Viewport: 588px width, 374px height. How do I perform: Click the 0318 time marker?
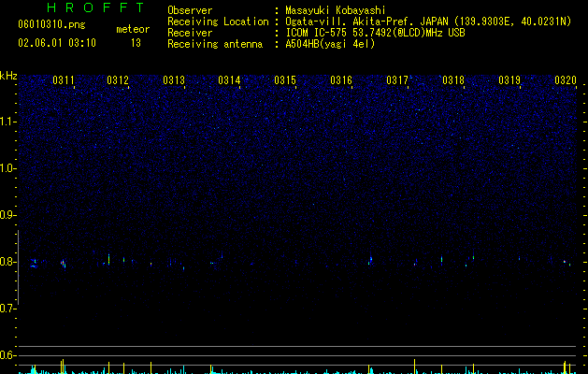tap(453, 80)
